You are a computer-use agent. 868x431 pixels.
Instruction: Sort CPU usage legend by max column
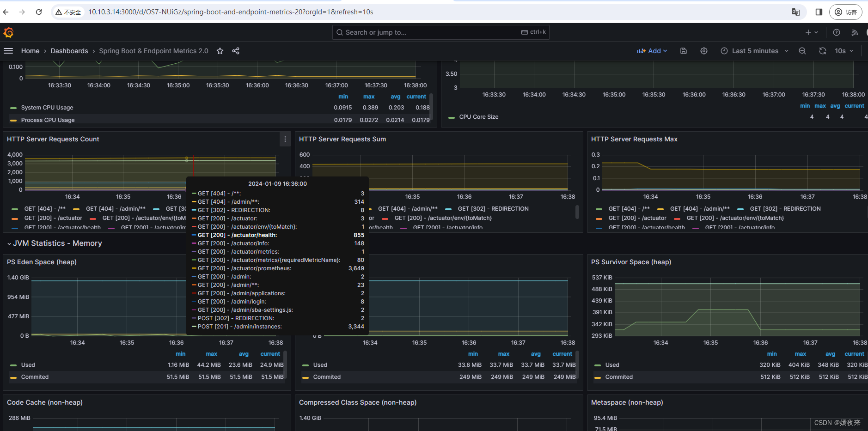click(369, 97)
